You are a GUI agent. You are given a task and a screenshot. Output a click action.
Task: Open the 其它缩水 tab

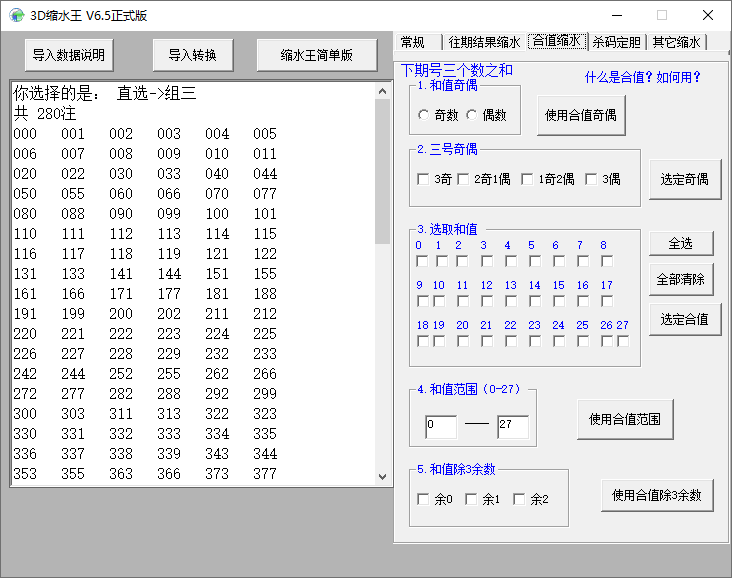[676, 42]
